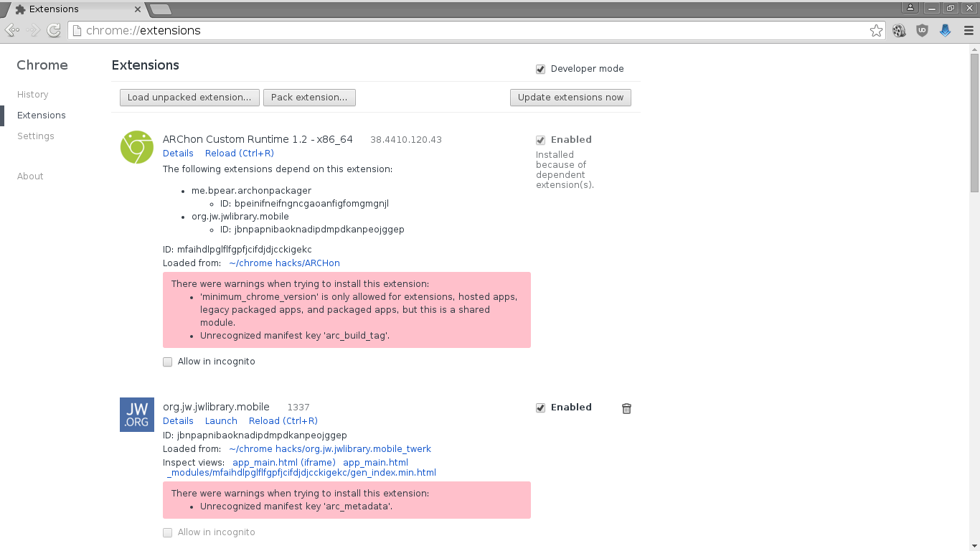This screenshot has width=980, height=551.
Task: Click the scrollbar down arrow
Action: point(974,547)
